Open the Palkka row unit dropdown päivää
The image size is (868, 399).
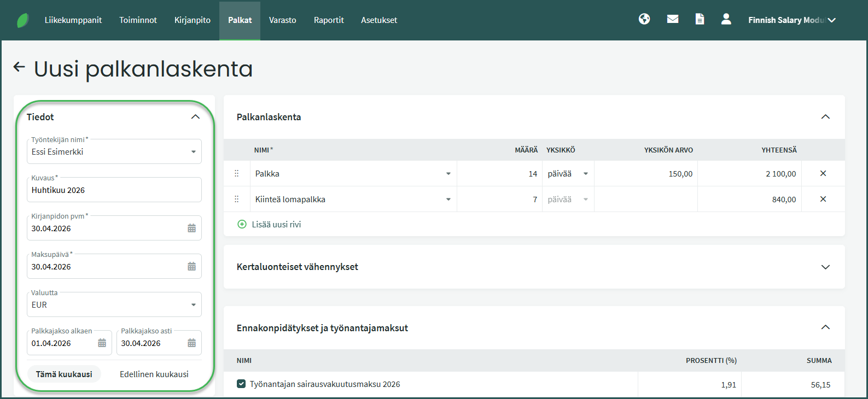pyautogui.click(x=585, y=174)
